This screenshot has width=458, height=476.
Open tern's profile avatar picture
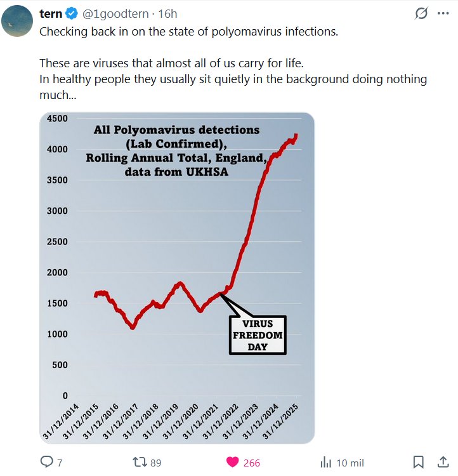coord(17,21)
